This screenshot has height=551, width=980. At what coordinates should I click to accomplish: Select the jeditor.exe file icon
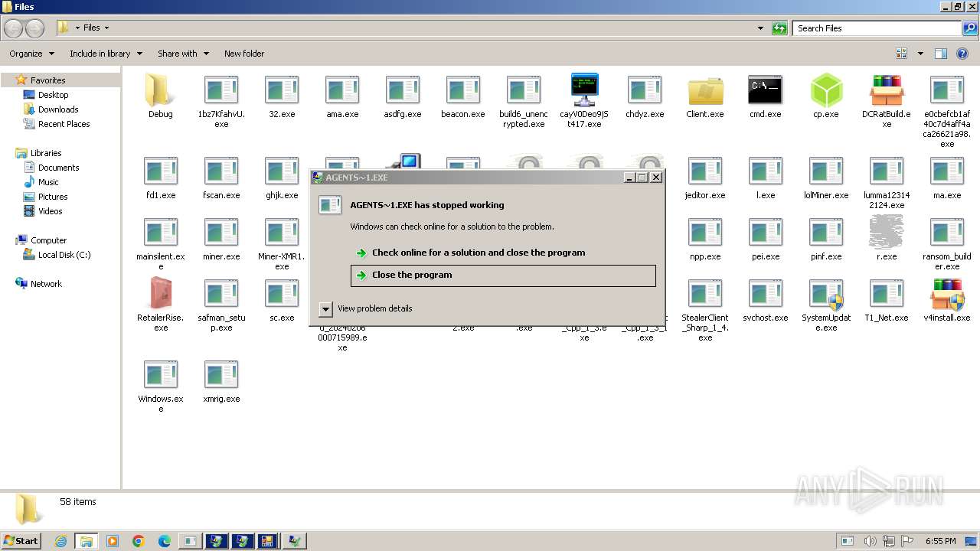[x=705, y=171]
